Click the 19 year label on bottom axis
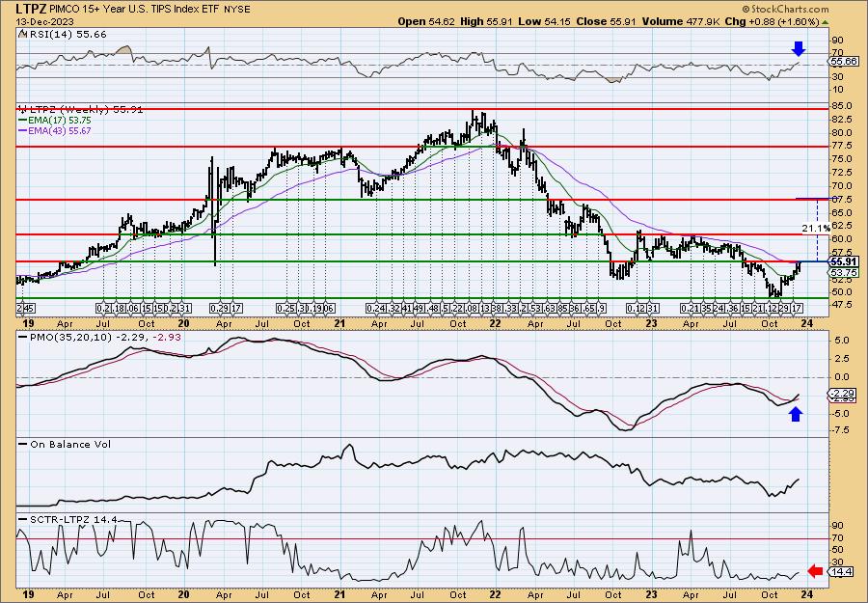868x603 pixels. point(28,595)
